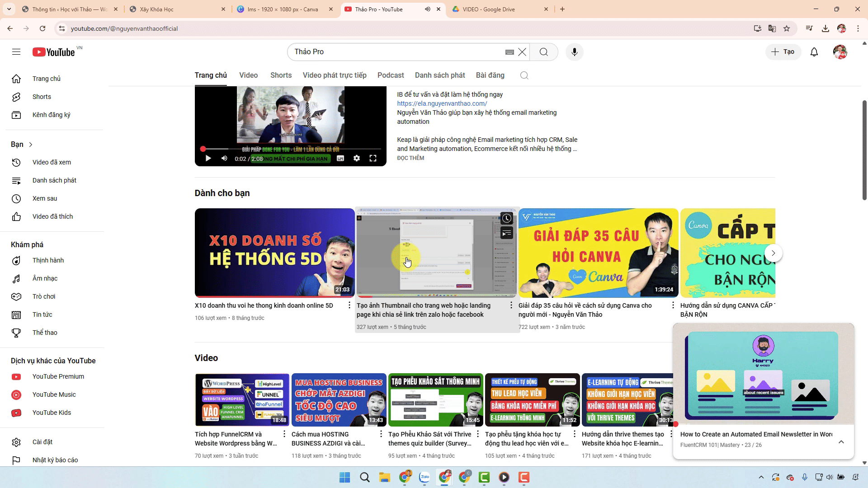Expand the miniplayer playlist chevron

point(841,442)
